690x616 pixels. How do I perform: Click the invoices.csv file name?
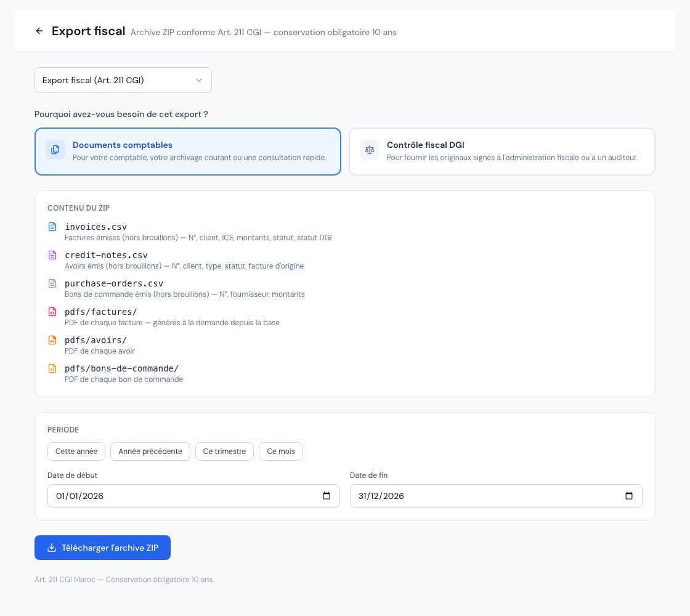coord(96,227)
